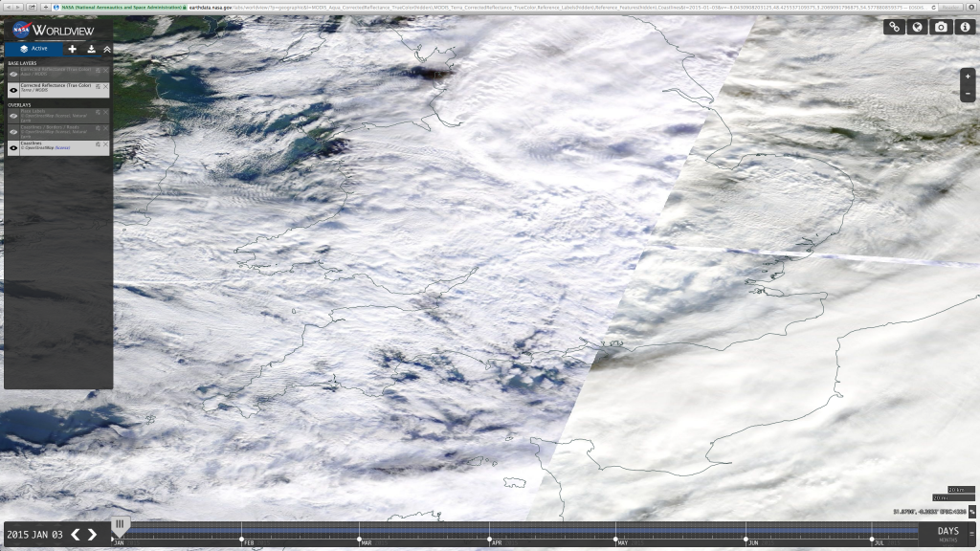Screen dimensions: 980x551
Task: Add a new browser tab with plus
Action: click(46, 8)
